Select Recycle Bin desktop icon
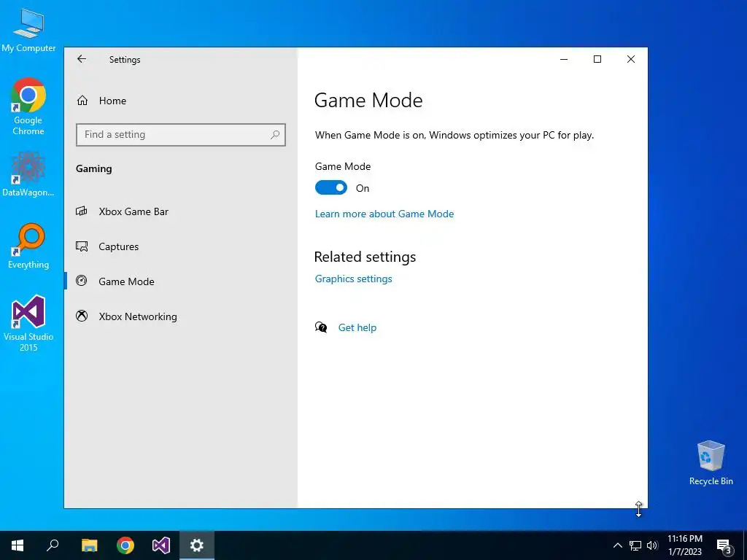The height and width of the screenshot is (560, 747). pos(711,463)
